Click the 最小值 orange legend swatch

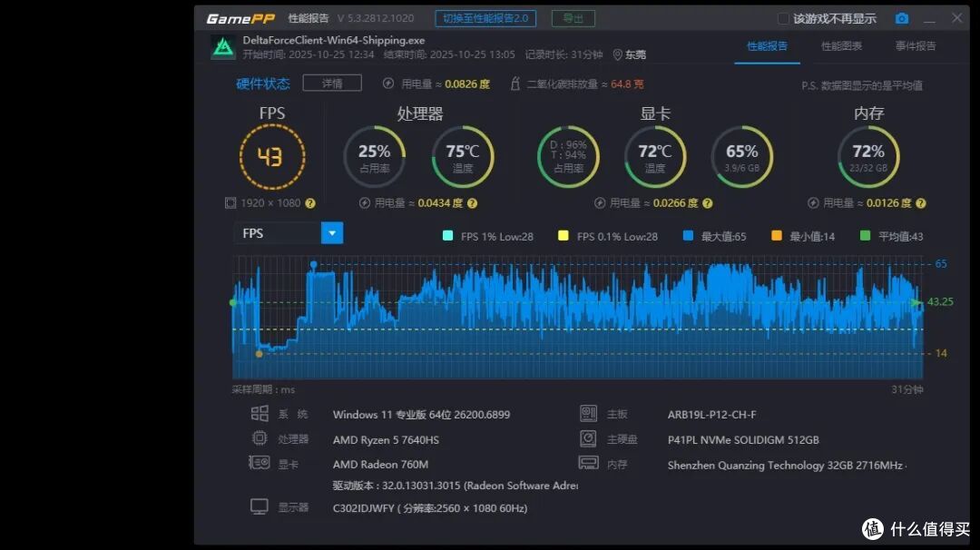tap(776, 236)
